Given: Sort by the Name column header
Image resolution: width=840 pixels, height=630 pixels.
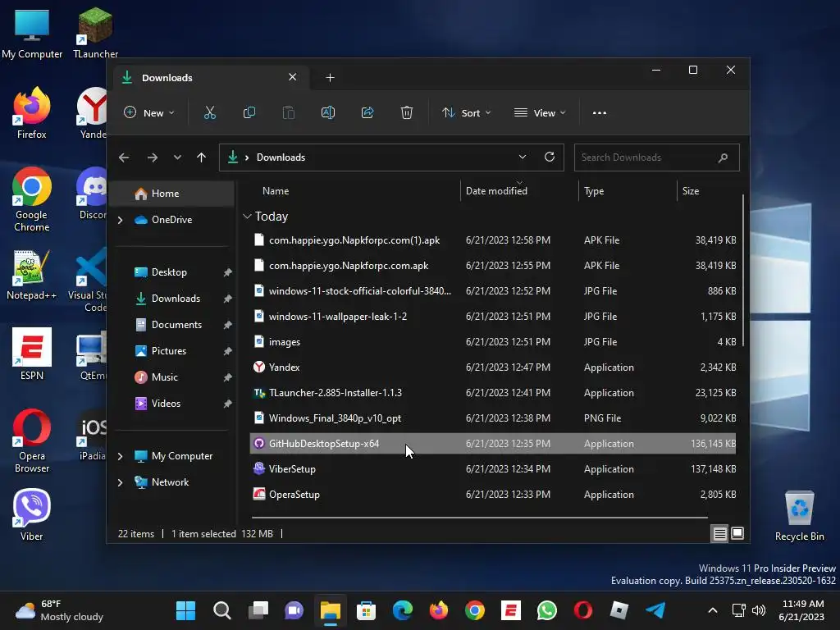Looking at the screenshot, I should (x=276, y=190).
